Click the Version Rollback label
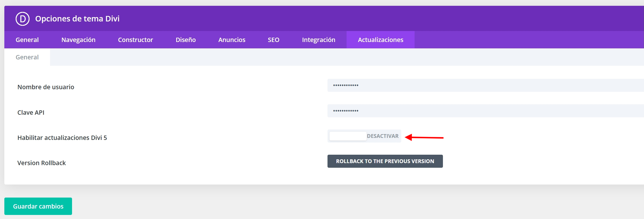This screenshot has width=644, height=219. click(x=42, y=163)
